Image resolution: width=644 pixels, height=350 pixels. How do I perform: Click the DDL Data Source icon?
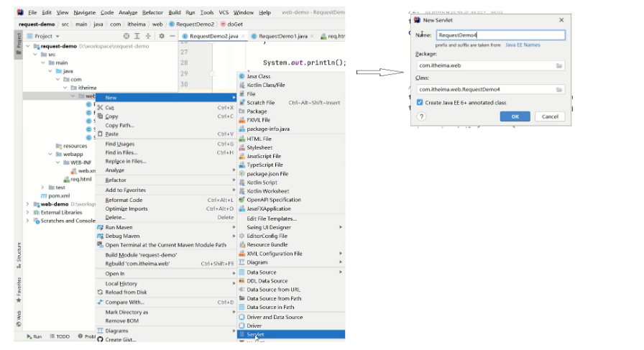(242, 281)
